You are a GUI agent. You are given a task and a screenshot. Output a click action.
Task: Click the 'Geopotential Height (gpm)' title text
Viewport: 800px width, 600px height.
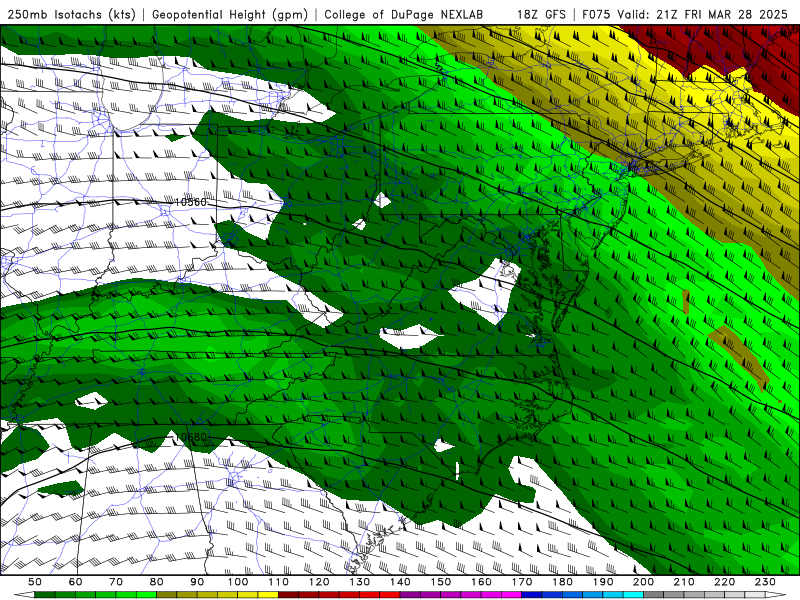(230, 14)
